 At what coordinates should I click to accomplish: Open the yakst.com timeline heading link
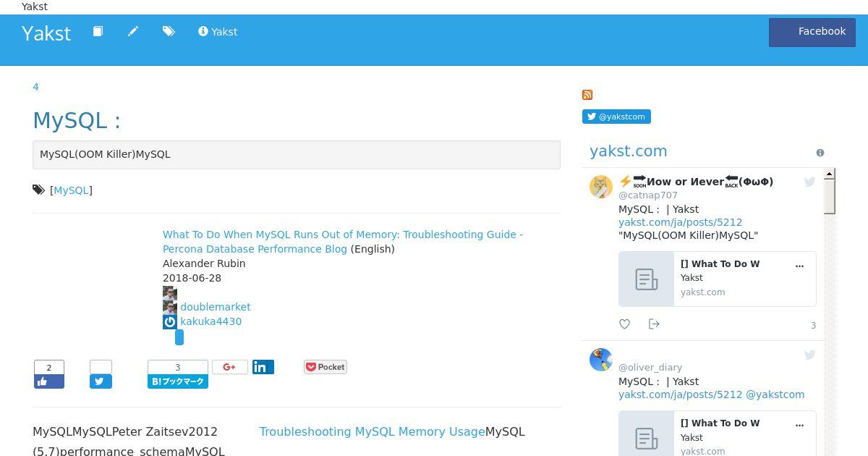tap(629, 151)
